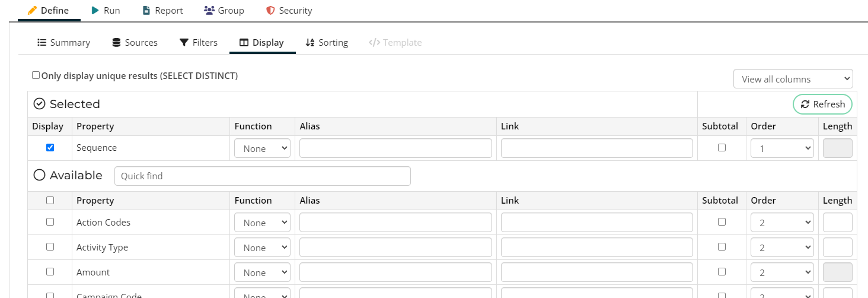Click the play icon beside Run
Image resolution: width=868 pixels, height=298 pixels.
95,11
